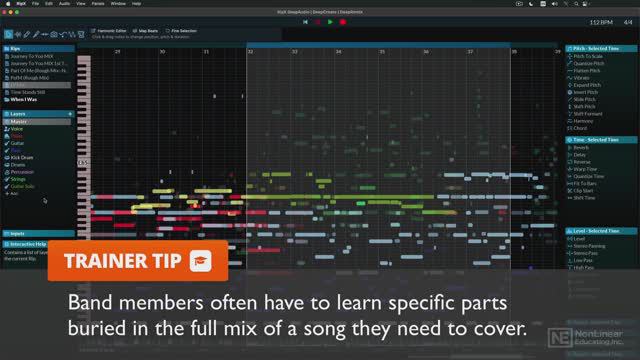
Task: Open the View menu
Action: (x=81, y=4)
